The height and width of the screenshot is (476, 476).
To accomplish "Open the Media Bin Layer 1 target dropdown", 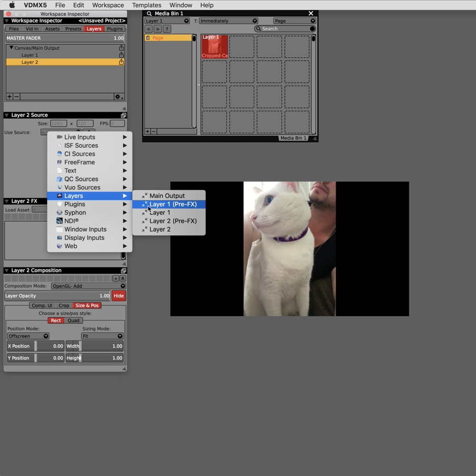I will [x=167, y=21].
